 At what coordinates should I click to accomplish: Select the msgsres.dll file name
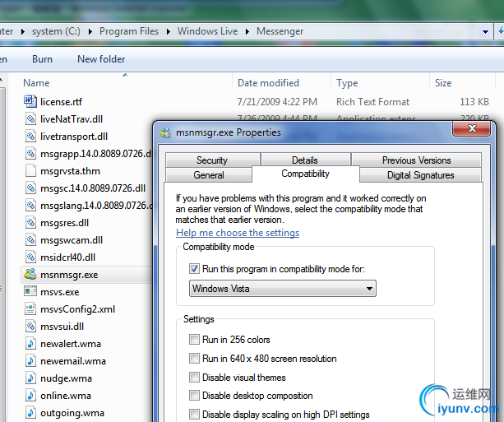[65, 223]
